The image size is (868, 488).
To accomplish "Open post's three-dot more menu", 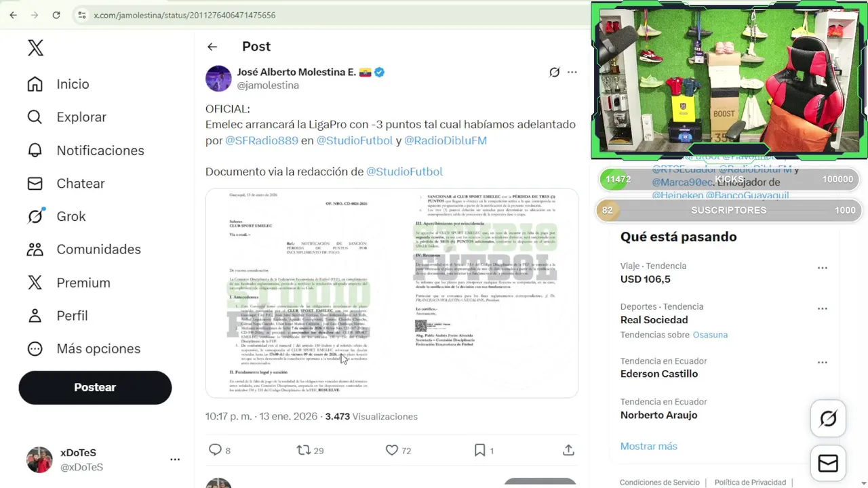I will tap(572, 72).
